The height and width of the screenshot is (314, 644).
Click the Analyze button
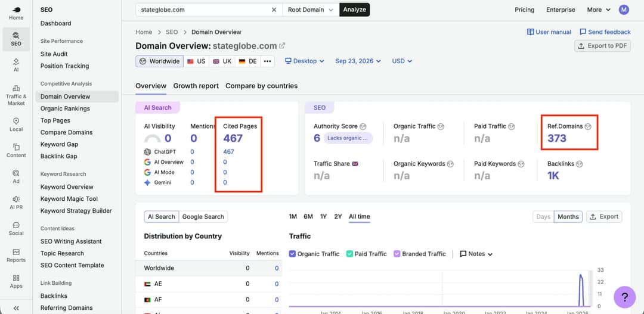[354, 10]
